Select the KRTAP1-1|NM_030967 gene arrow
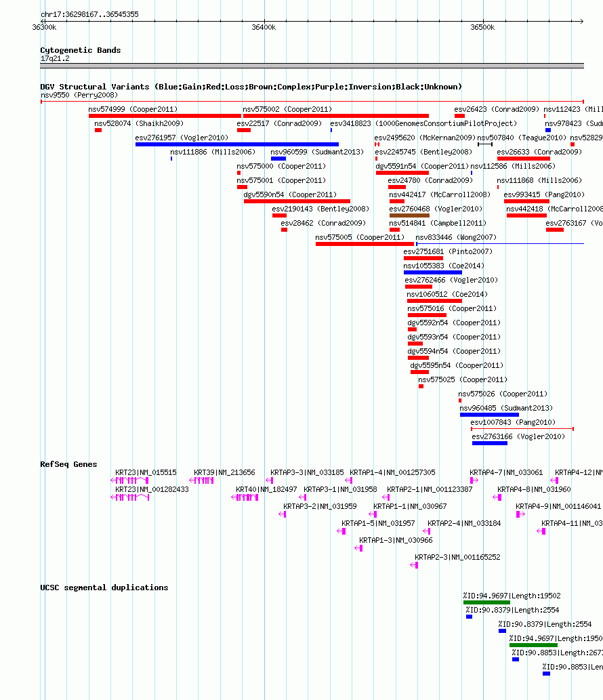The image size is (603, 700). pos(373,515)
